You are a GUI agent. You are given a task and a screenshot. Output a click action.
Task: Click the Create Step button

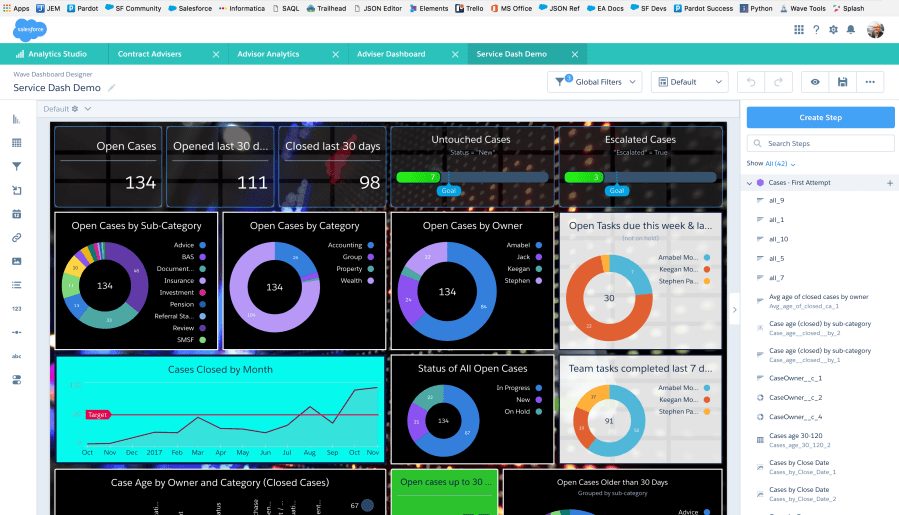[820, 117]
